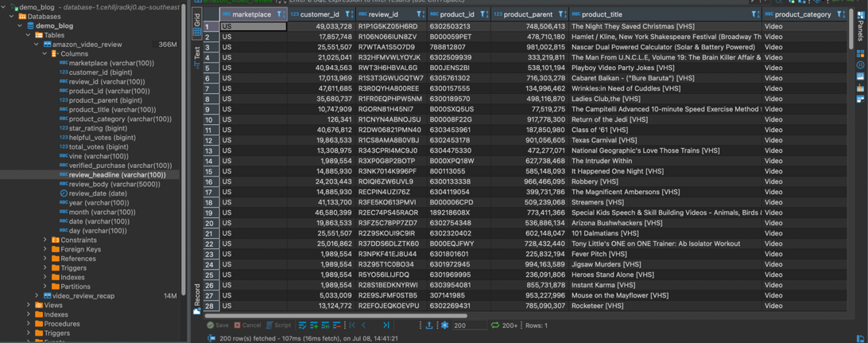
Task: Click the green refresh icon beside 200+
Action: pyautogui.click(x=495, y=325)
